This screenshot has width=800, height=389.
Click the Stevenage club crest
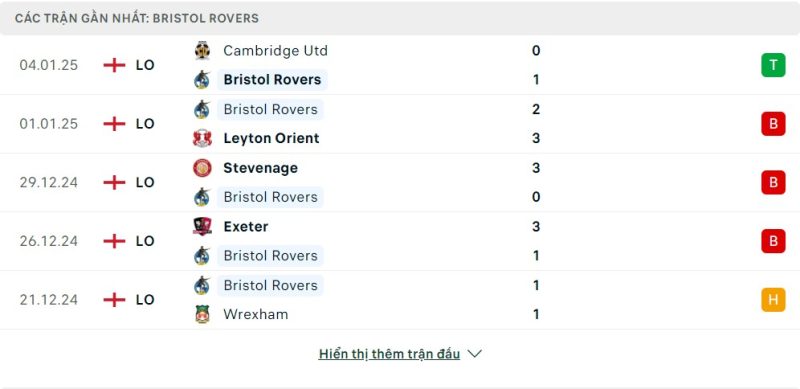(x=202, y=168)
